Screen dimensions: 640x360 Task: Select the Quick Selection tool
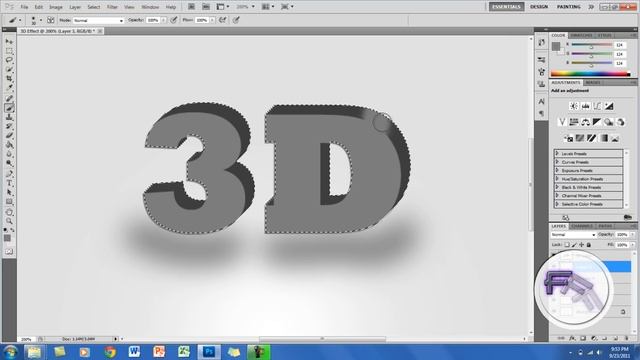(9, 69)
